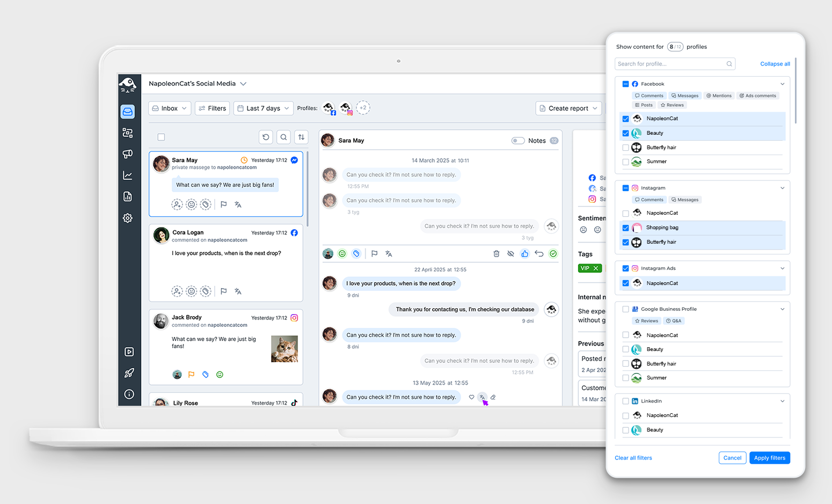Open the auto-moderation icon in the sidebar
The width and height of the screenshot is (832, 504).
(x=128, y=133)
